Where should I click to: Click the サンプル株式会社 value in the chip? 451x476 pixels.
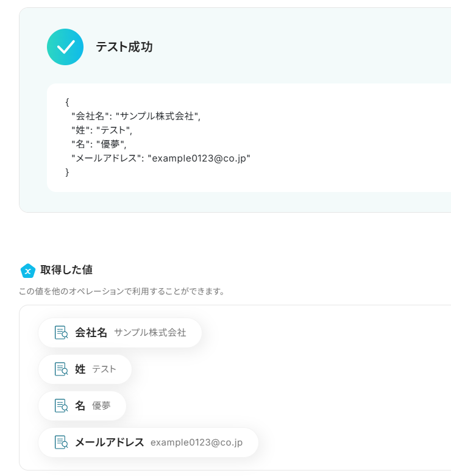[x=150, y=333]
